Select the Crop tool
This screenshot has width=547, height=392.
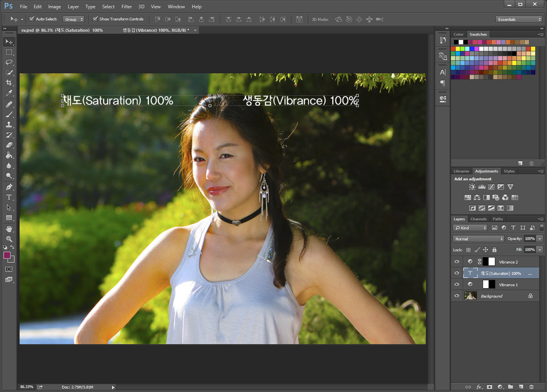[x=9, y=83]
